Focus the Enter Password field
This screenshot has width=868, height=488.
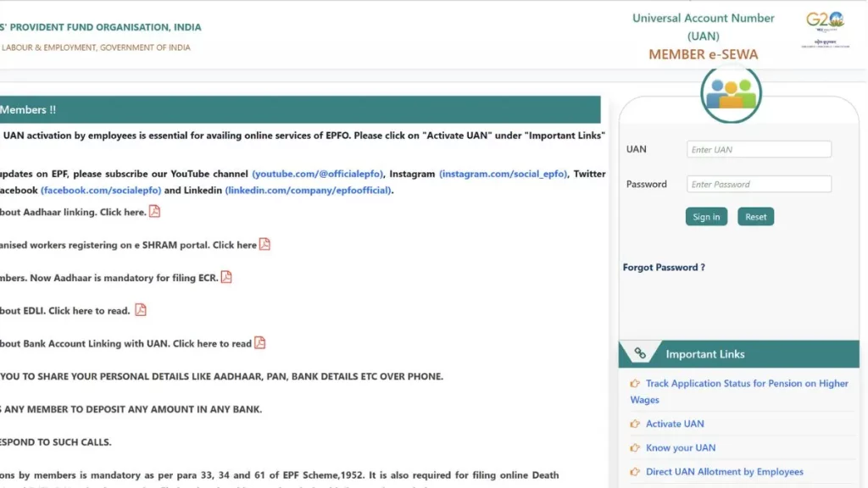[759, 185]
